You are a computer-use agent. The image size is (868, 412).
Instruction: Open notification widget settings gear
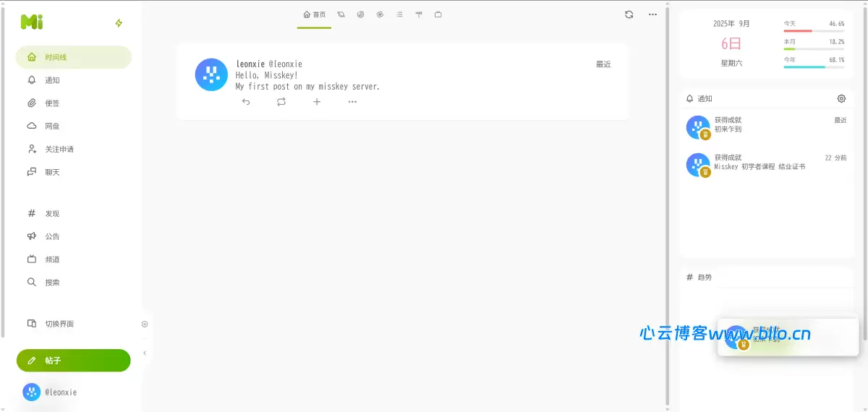point(841,98)
